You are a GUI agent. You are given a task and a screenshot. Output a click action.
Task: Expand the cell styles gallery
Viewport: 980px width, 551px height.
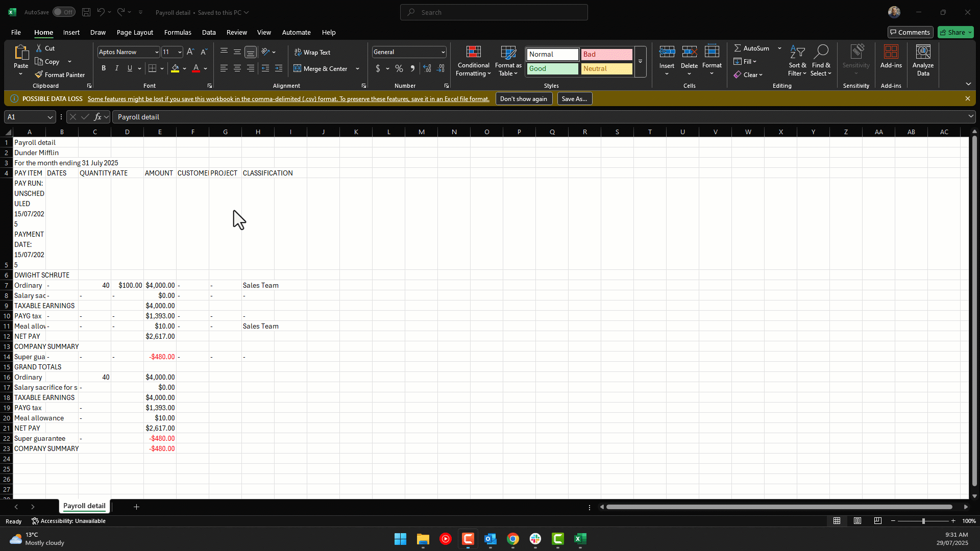tap(640, 61)
